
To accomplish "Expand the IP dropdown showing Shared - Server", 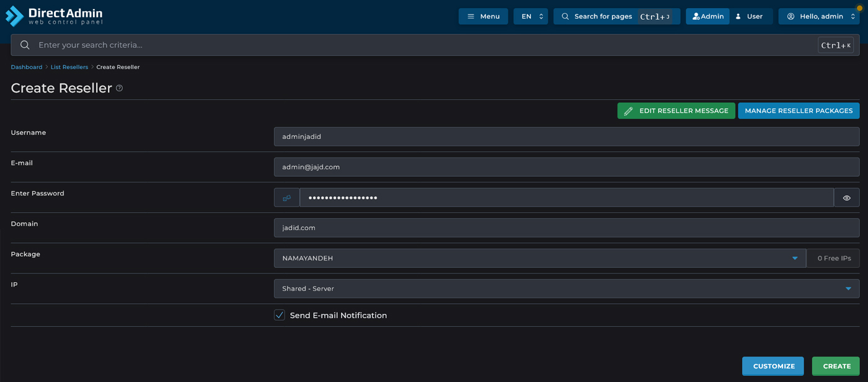I will (566, 289).
